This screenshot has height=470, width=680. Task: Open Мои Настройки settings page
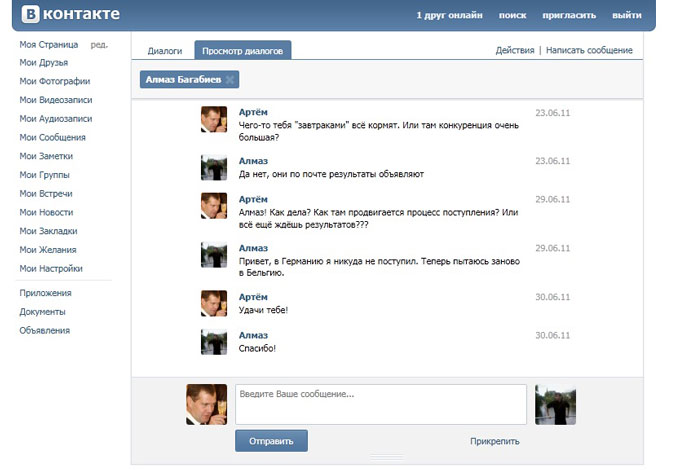pyautogui.click(x=51, y=268)
